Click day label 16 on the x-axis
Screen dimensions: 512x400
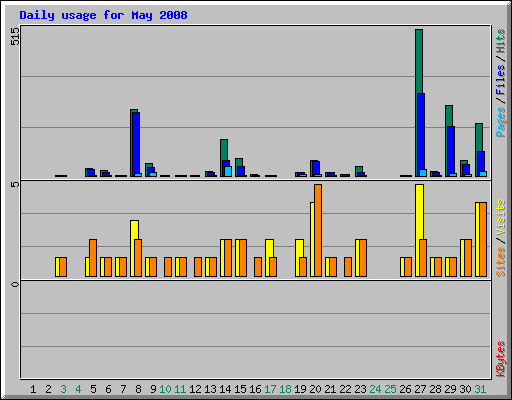click(x=255, y=389)
